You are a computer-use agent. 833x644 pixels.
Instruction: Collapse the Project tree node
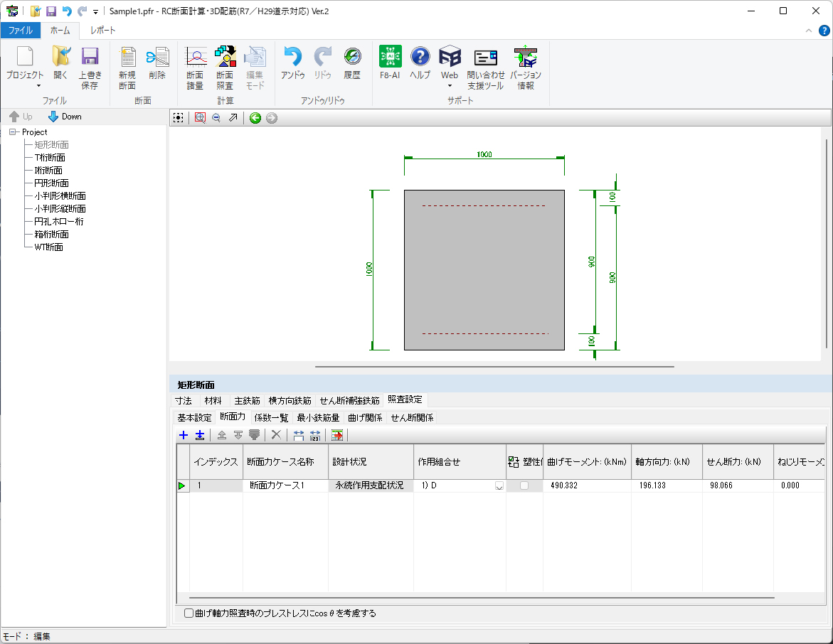pyautogui.click(x=13, y=132)
